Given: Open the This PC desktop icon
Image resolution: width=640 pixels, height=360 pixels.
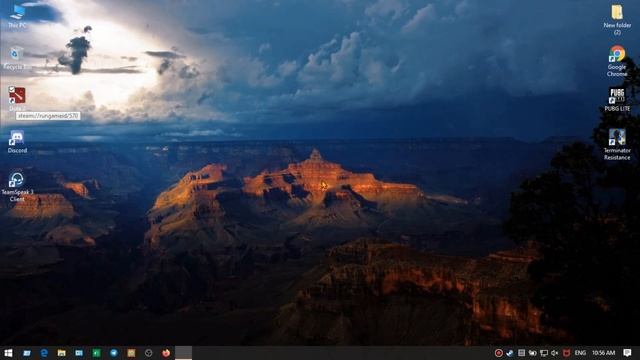Looking at the screenshot, I should click(x=17, y=16).
